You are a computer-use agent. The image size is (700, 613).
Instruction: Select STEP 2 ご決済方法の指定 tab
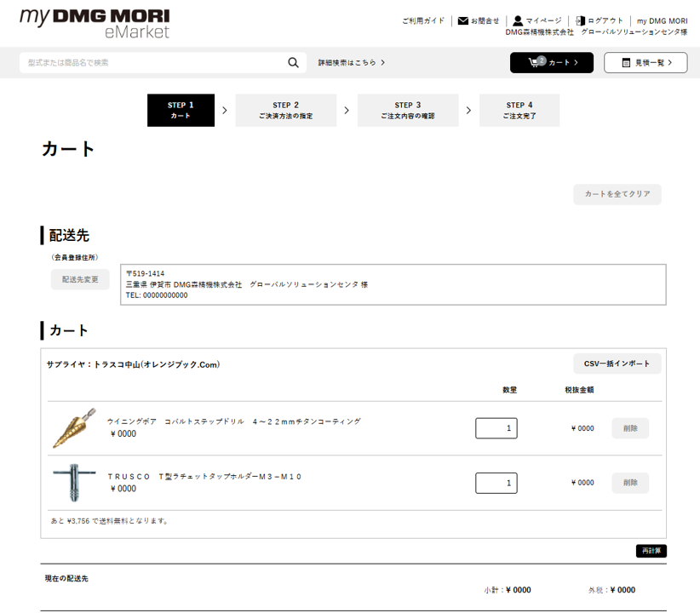[x=286, y=111]
